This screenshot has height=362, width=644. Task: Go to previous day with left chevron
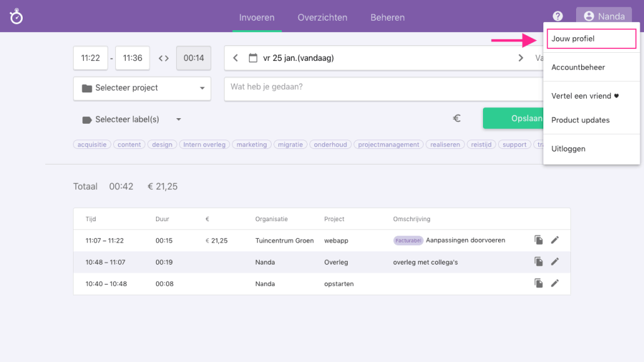coord(236,58)
